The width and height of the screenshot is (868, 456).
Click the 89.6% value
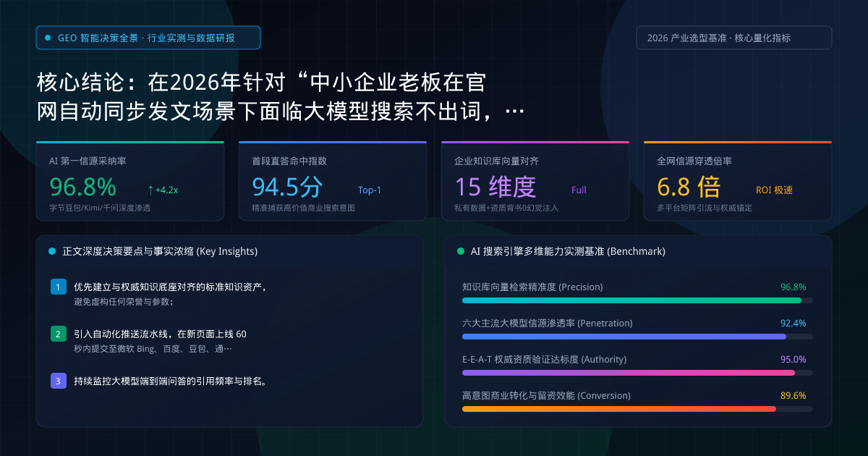[x=793, y=396]
